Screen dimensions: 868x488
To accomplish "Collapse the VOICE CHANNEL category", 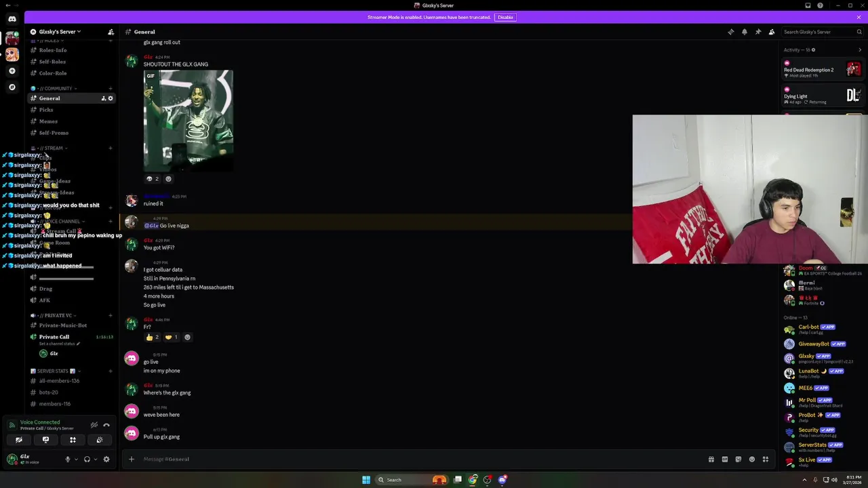I will (x=60, y=221).
